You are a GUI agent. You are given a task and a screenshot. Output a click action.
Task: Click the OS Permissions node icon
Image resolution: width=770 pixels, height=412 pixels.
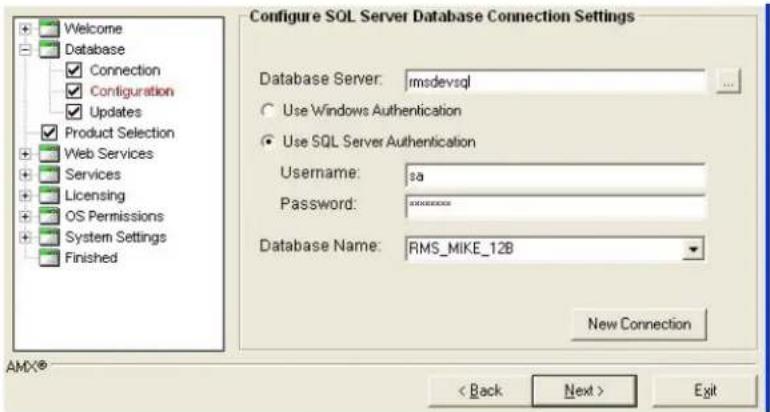click(x=49, y=216)
